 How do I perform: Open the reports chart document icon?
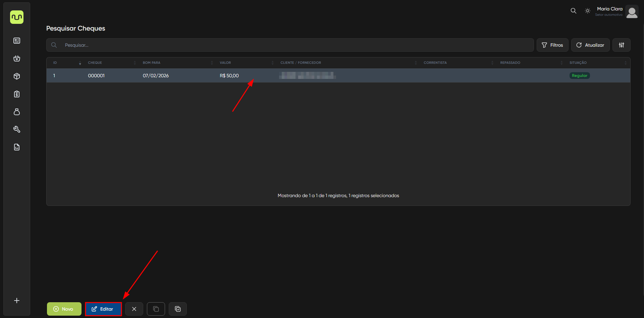click(x=17, y=147)
